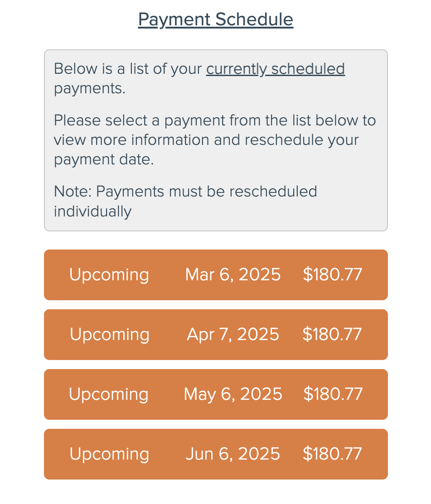
Task: Click the 'Apr 7, 2025' date text
Action: point(233,335)
